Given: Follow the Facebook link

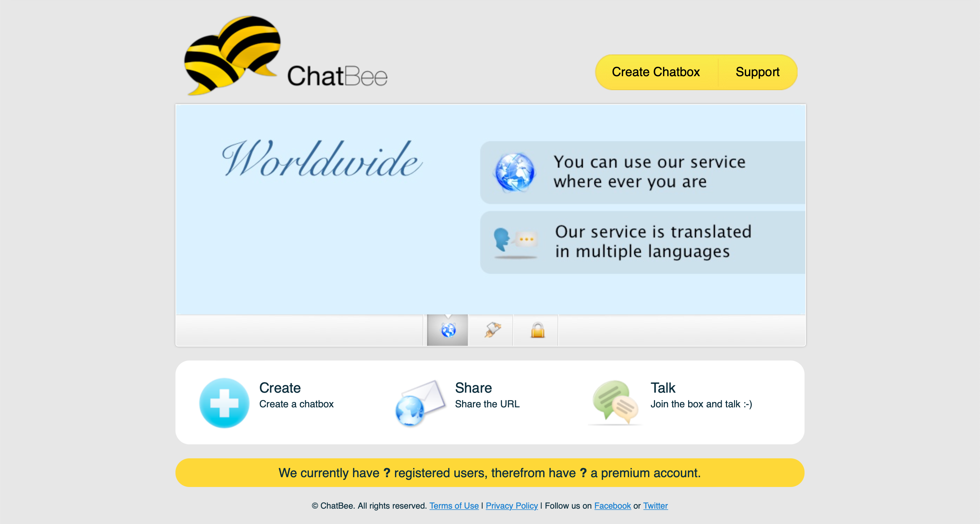Looking at the screenshot, I should (x=612, y=506).
